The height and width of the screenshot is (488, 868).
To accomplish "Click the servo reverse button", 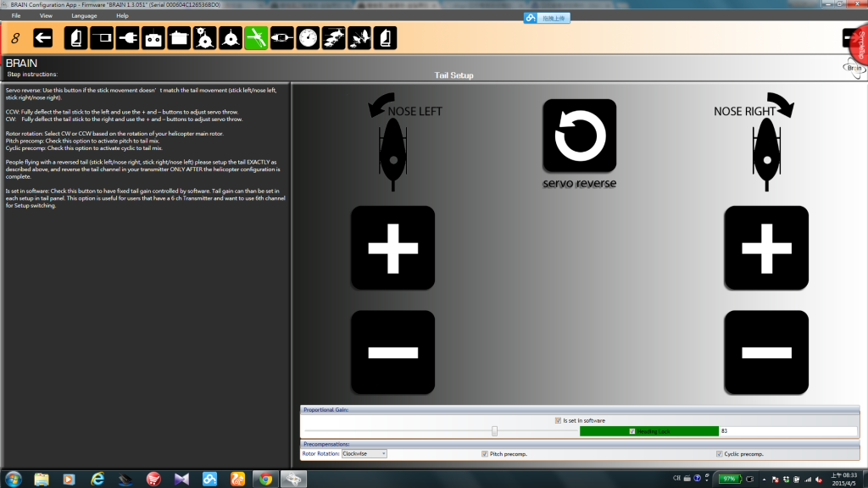I will click(579, 136).
